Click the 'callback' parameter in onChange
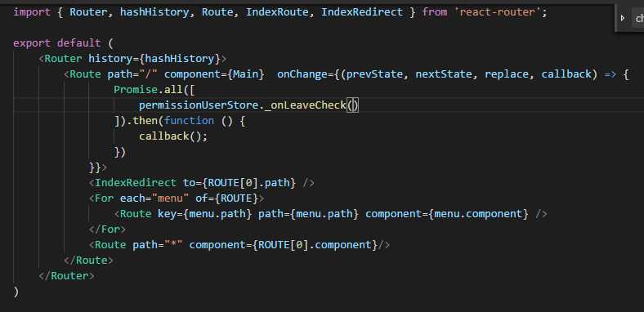Screen dimensions: 644x312 coord(566,74)
